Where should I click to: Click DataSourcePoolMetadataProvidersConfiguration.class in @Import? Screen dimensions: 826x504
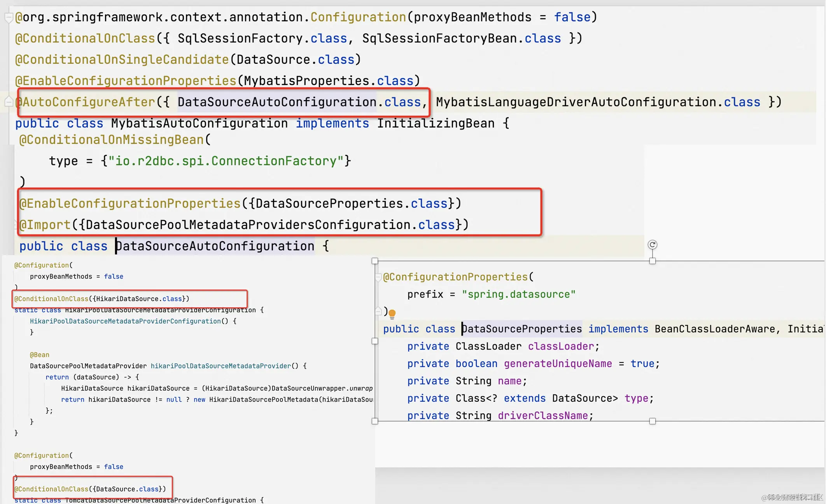[x=270, y=225]
